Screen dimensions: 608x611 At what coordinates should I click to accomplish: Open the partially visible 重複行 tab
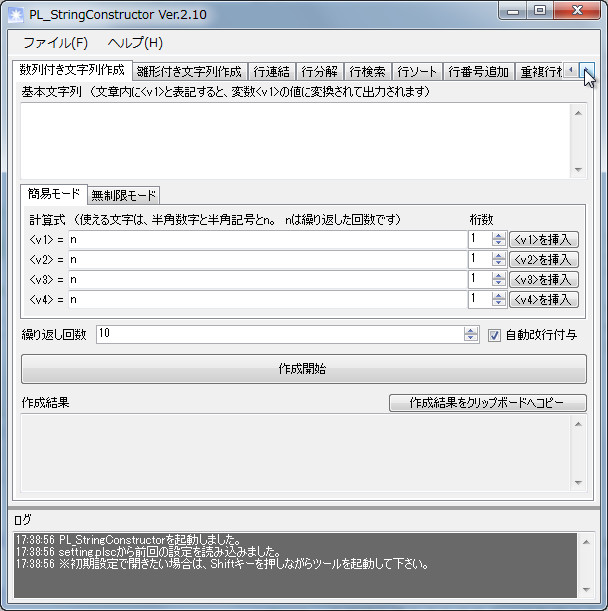click(x=540, y=72)
